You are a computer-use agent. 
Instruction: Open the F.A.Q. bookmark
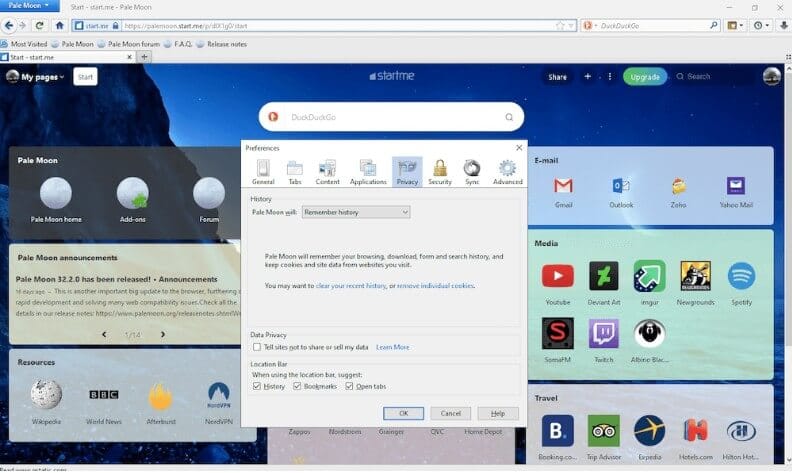point(178,44)
